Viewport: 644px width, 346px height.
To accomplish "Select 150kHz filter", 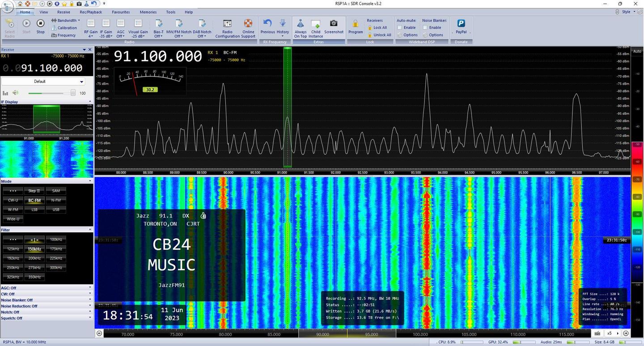I will [x=34, y=249].
